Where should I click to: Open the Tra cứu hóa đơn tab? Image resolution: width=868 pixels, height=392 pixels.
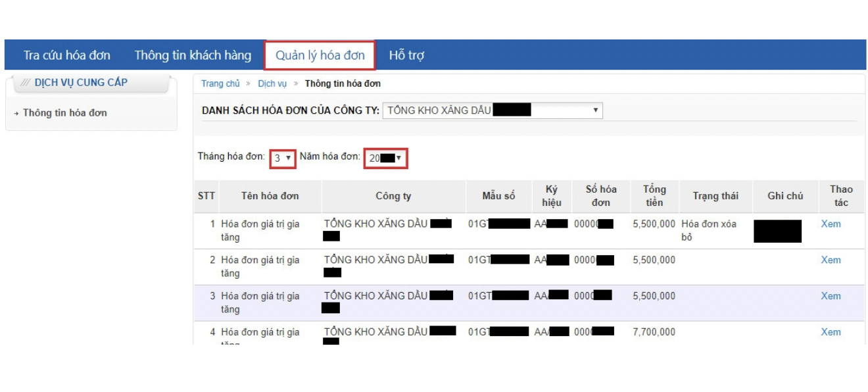click(x=67, y=55)
